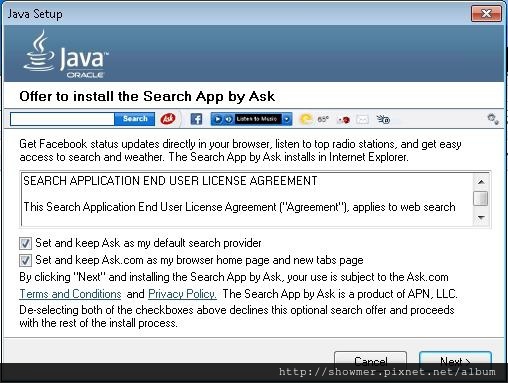Play music in the toolbar radio player
This screenshot has height=383, width=508.
click(217, 119)
